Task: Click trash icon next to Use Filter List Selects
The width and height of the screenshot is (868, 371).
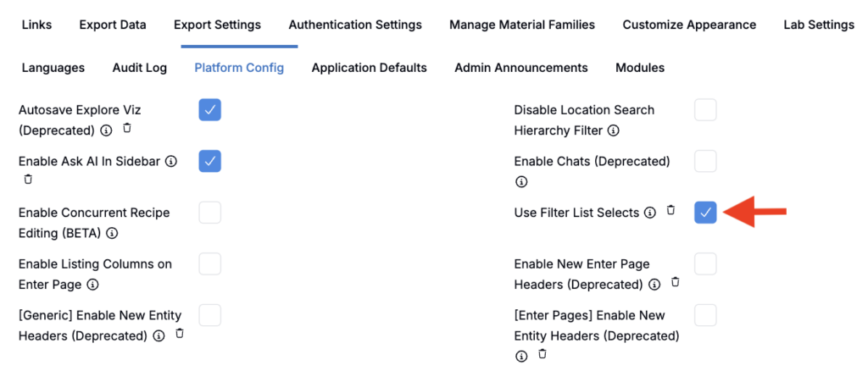Action: tap(670, 210)
